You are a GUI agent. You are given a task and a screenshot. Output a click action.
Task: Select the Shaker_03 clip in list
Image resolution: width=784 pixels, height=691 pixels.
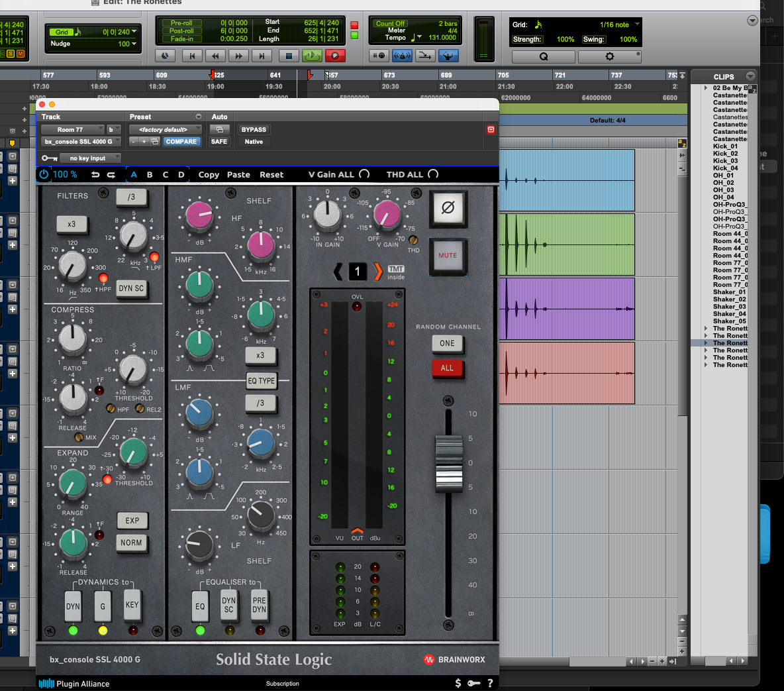[x=729, y=307]
